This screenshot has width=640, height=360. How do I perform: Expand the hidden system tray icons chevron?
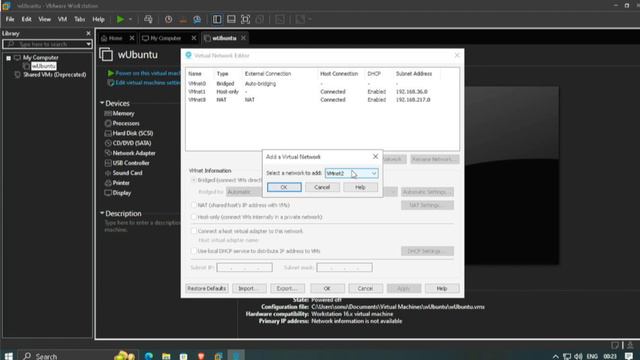(x=556, y=356)
